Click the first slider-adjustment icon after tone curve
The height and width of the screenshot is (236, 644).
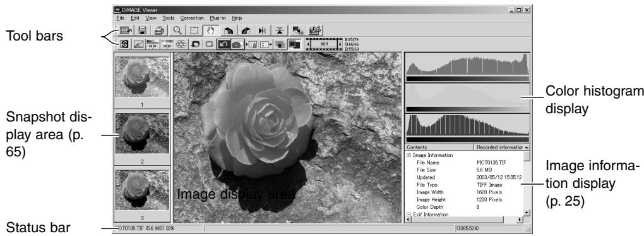(x=152, y=44)
